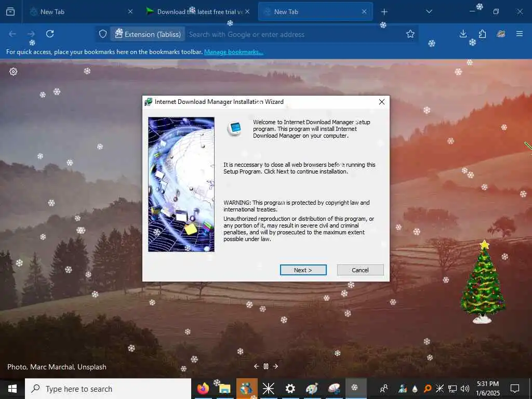Open the Extensions puzzle-piece menu

482,34
